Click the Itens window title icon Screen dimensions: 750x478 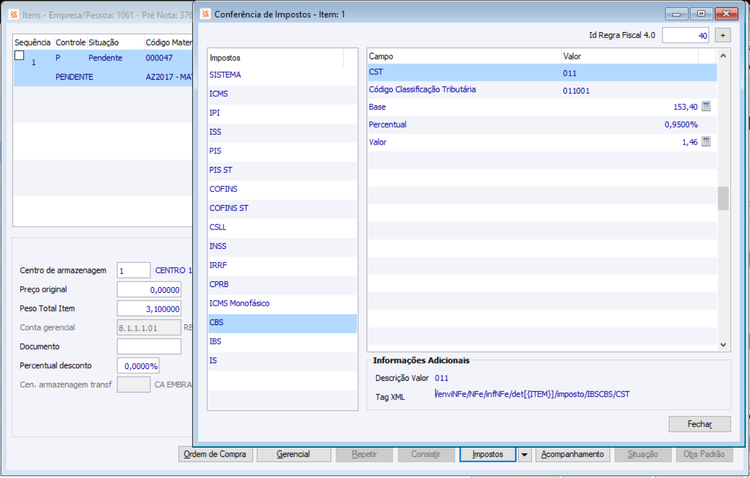pyautogui.click(x=14, y=15)
